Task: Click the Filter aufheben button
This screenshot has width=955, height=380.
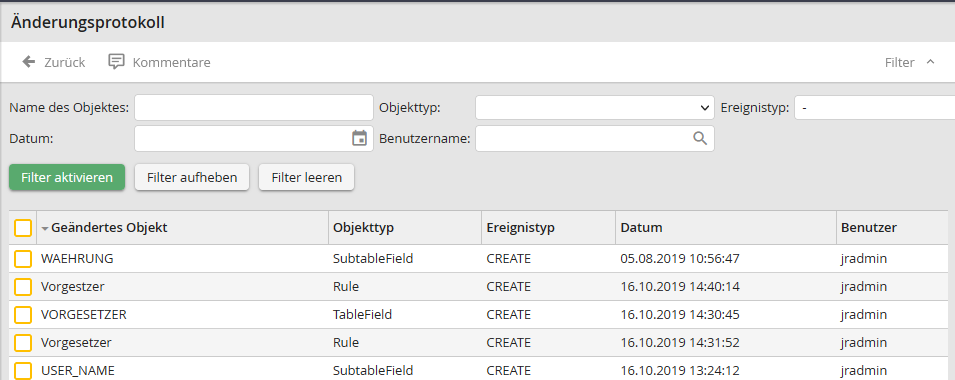Action: pos(192,177)
